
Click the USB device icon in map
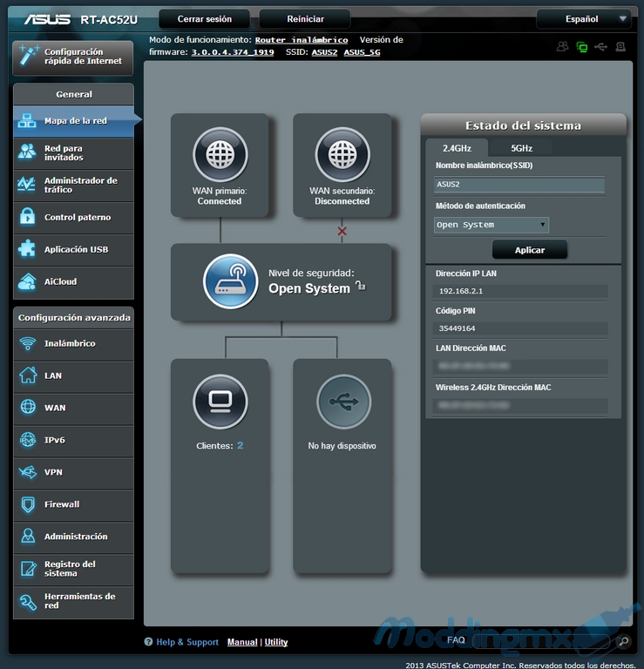pyautogui.click(x=344, y=402)
